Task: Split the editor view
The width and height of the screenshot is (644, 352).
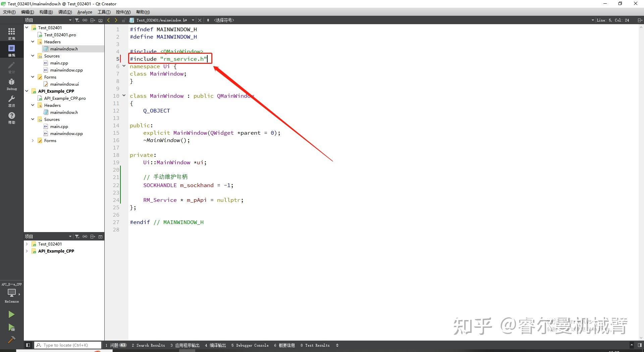Action: coord(640,20)
